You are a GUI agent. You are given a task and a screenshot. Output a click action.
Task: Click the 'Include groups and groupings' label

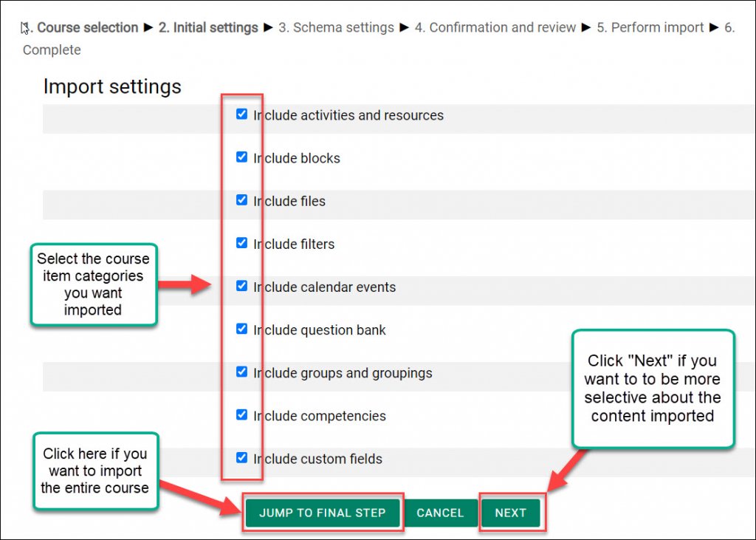[x=343, y=373]
